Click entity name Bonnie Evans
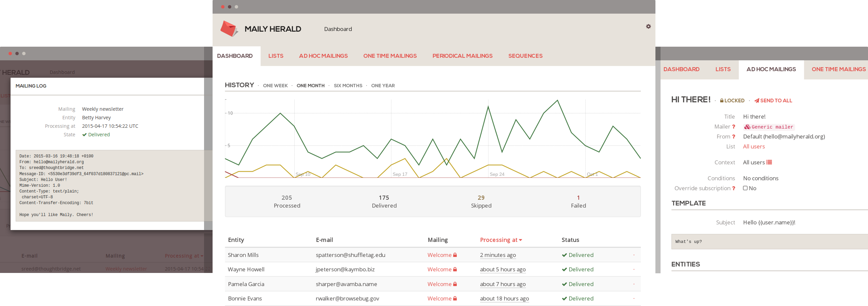The width and height of the screenshot is (868, 306). click(x=245, y=299)
